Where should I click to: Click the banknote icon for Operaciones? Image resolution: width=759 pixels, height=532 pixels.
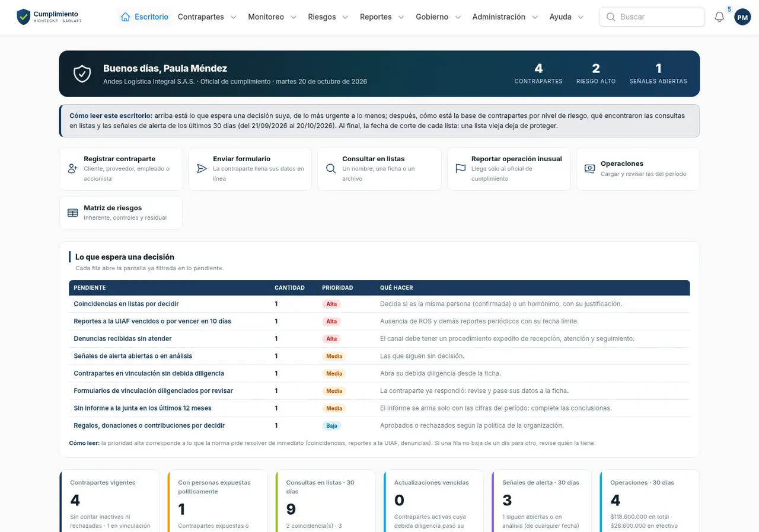[589, 169]
